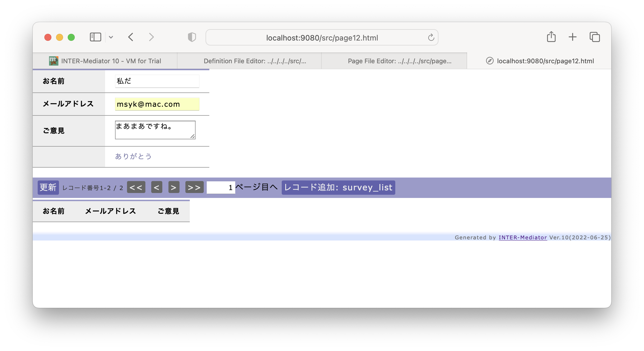The image size is (644, 351).
Task: Toggle the Safari sidebar icon
Action: point(95,37)
